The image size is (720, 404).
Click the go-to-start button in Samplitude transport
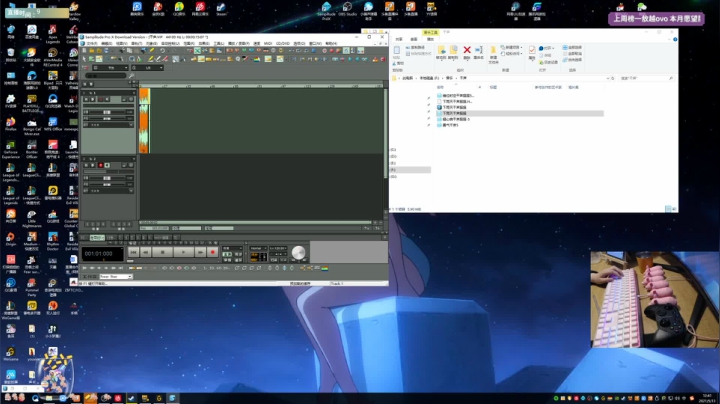pyautogui.click(x=133, y=252)
